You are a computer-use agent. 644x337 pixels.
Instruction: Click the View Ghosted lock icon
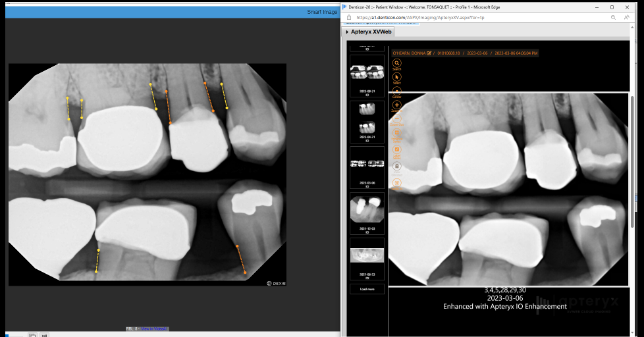pos(397,167)
